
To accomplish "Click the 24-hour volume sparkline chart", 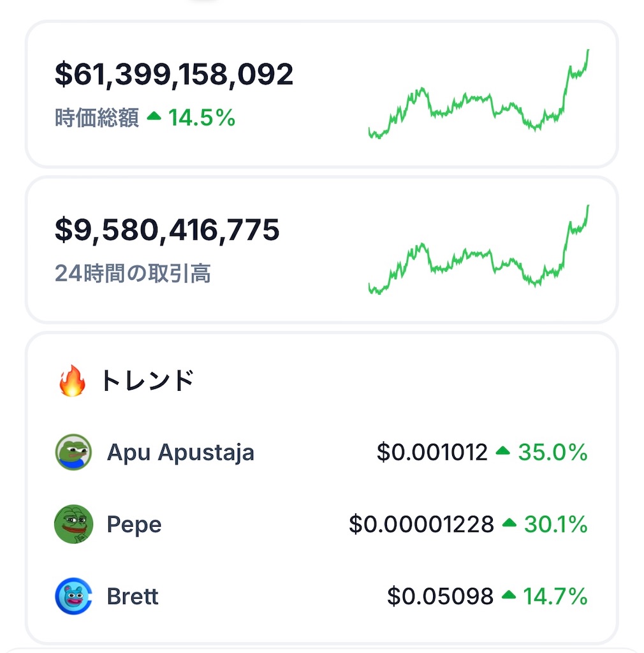I will pyautogui.click(x=479, y=249).
